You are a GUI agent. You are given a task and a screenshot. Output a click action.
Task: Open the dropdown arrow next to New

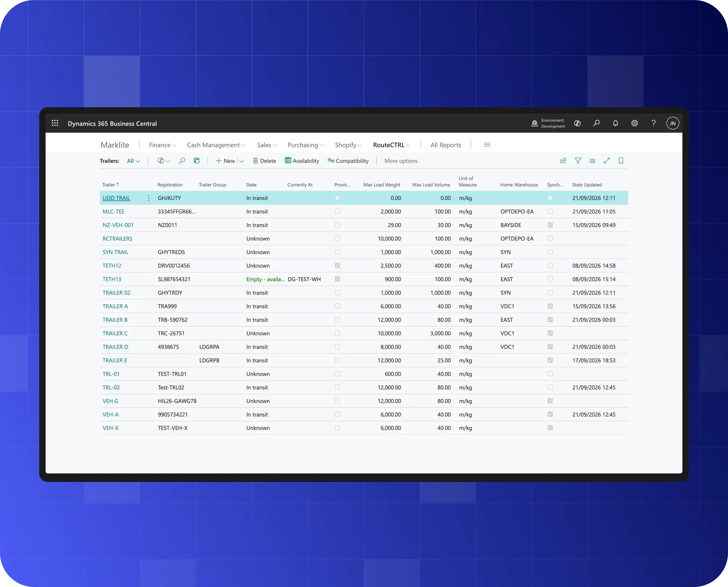[241, 161]
